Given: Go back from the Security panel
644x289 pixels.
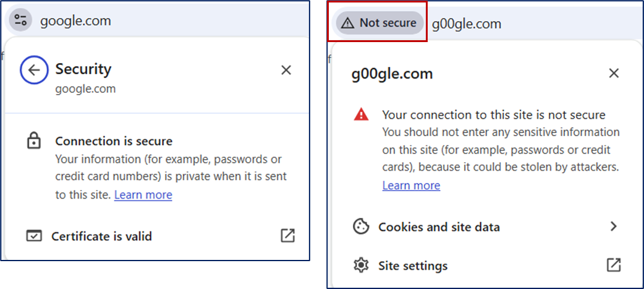Looking at the screenshot, I should [34, 70].
